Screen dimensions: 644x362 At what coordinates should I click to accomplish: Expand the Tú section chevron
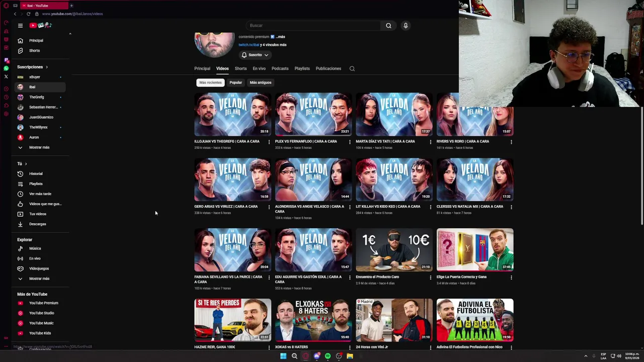pos(26,163)
